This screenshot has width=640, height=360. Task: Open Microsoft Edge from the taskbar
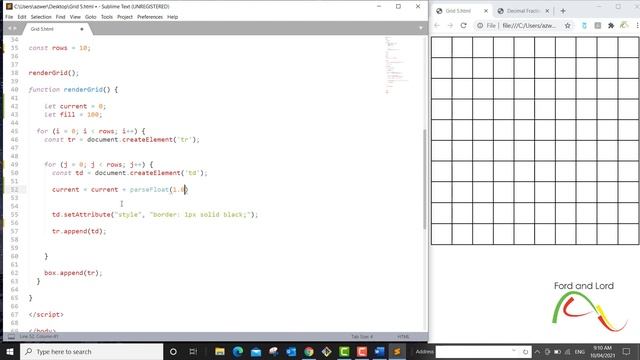[x=238, y=351]
